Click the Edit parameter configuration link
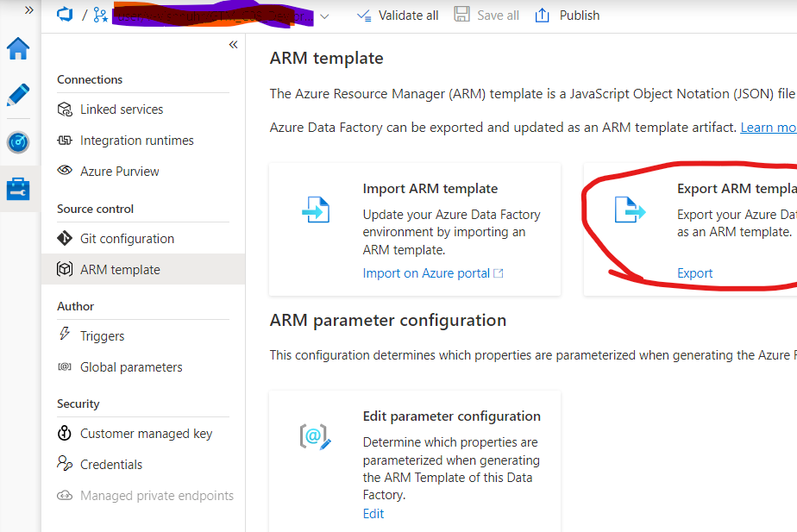The height and width of the screenshot is (532, 797). click(x=373, y=514)
